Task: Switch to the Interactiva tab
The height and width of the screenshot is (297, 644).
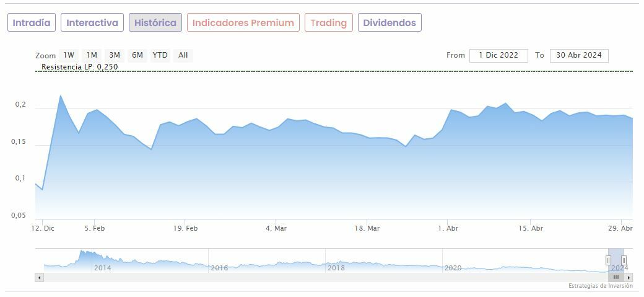Action: [92, 23]
